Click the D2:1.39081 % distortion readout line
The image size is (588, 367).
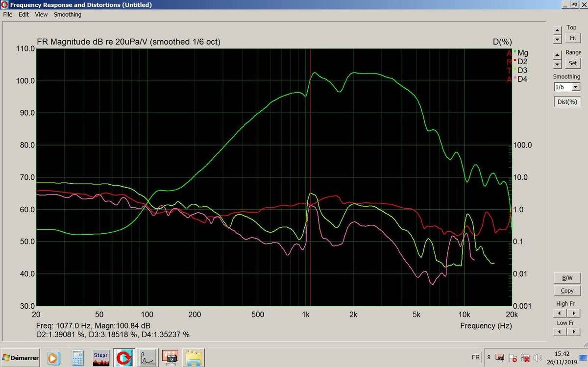[x=113, y=335]
